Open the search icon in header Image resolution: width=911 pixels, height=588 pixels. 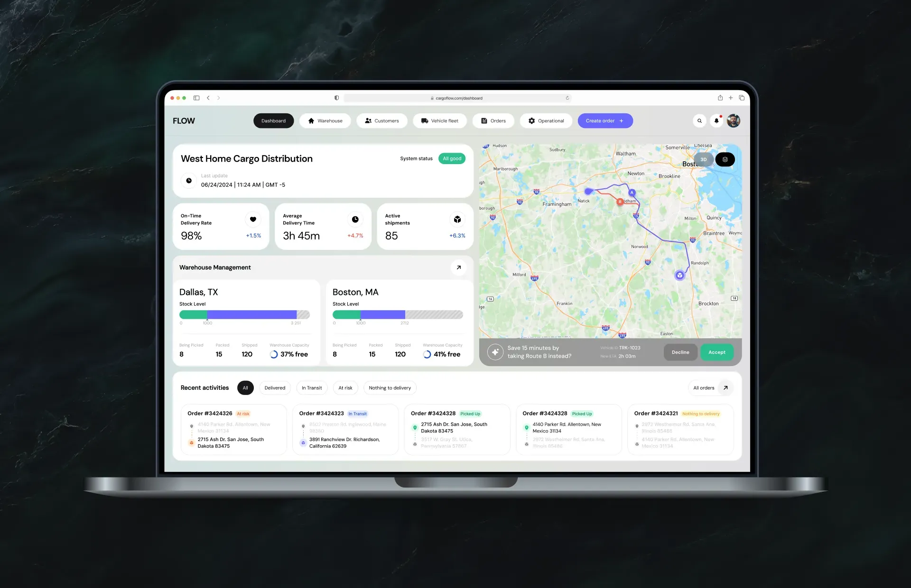tap(699, 121)
